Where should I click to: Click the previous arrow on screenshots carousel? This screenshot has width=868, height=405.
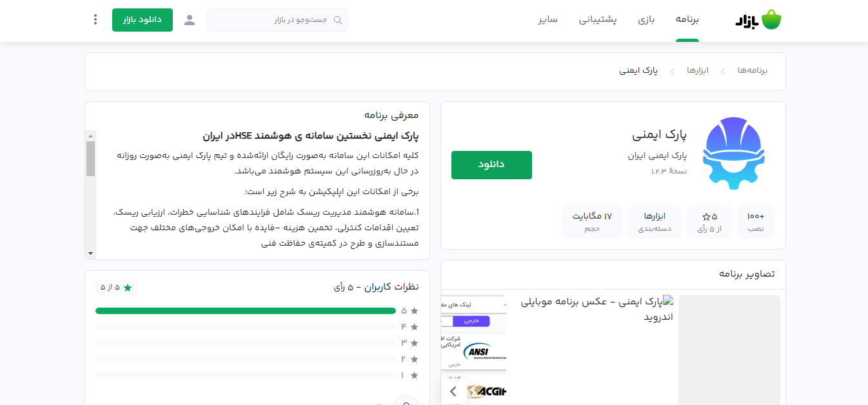453,391
